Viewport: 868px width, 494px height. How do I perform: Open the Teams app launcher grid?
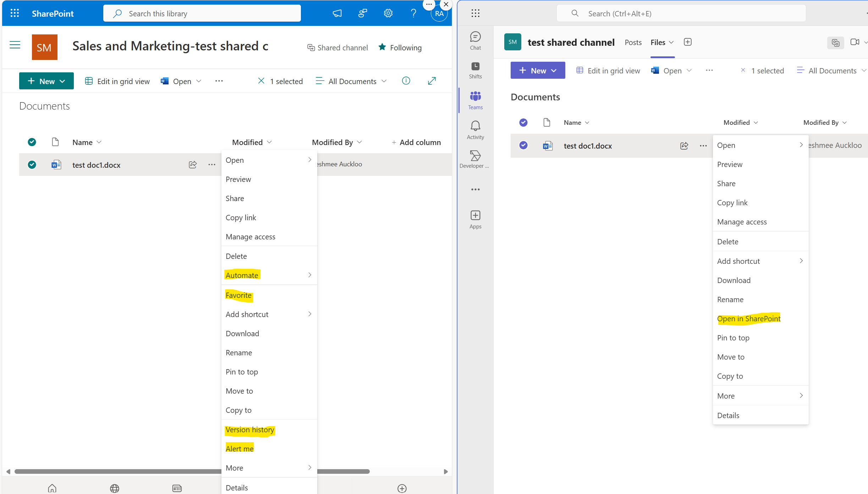coord(475,13)
